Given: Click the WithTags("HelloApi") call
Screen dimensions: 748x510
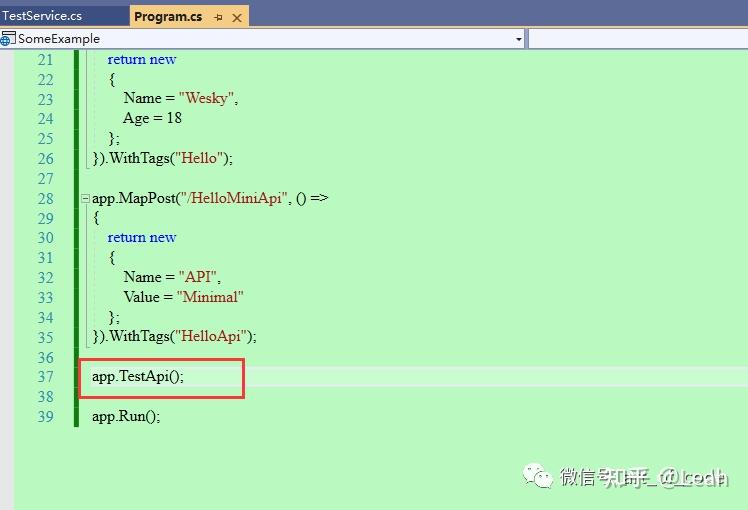Looking at the screenshot, I should tap(179, 336).
